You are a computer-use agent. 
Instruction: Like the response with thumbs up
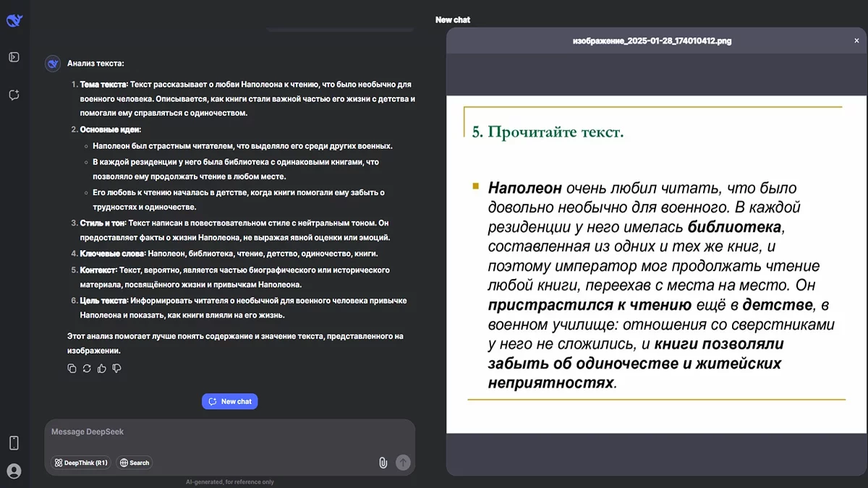tap(102, 369)
